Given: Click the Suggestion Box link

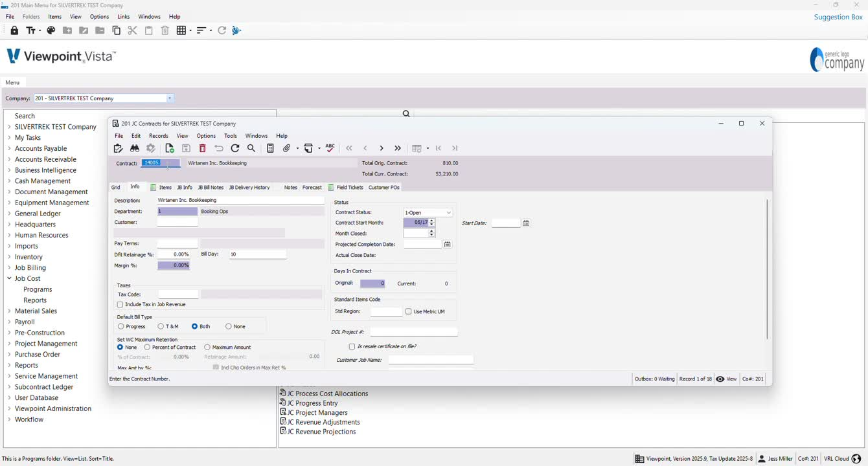Looking at the screenshot, I should (838, 17).
